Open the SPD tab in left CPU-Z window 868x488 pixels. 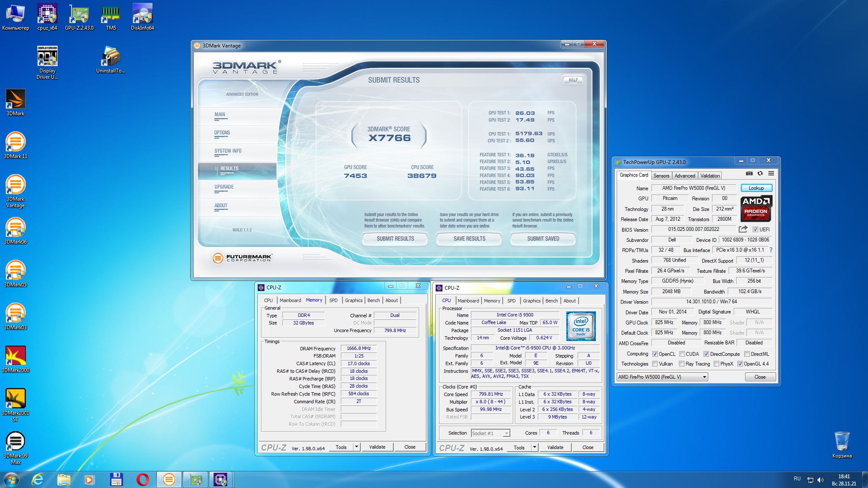tap(334, 300)
